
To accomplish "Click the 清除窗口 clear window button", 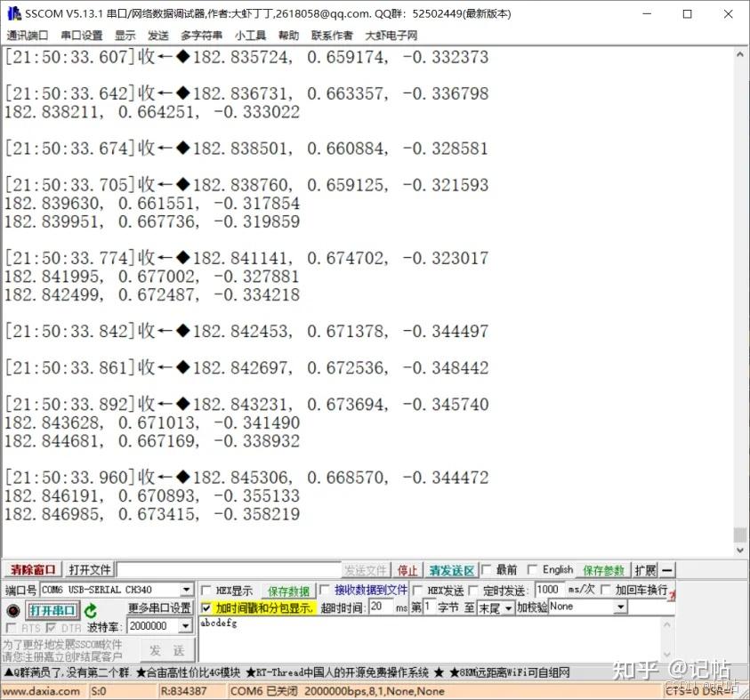I will click(x=32, y=569).
